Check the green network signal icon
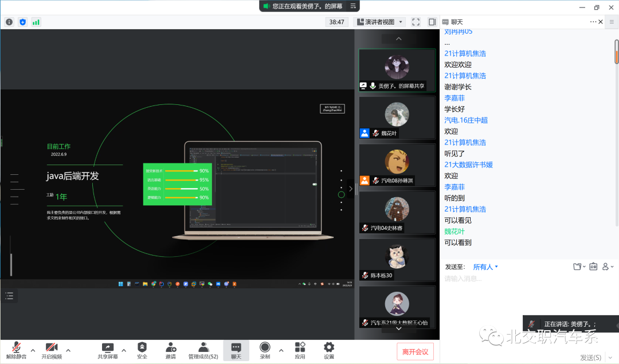The image size is (619, 364). pyautogui.click(x=36, y=22)
